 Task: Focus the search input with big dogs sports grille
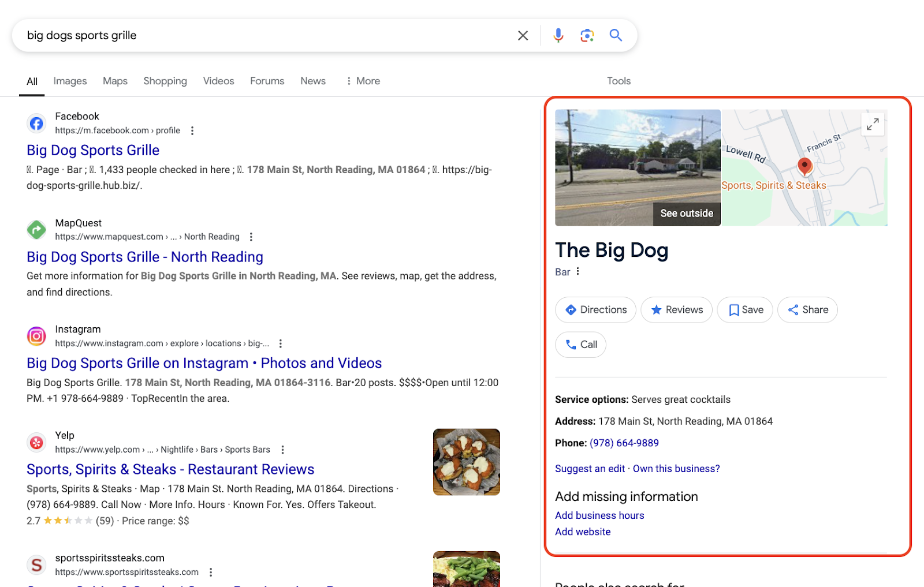(x=266, y=36)
